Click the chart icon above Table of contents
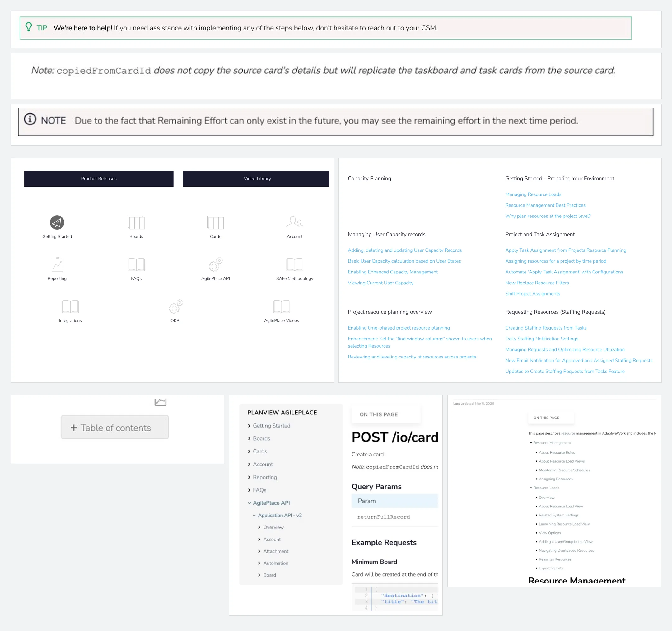The height and width of the screenshot is (631, 672). coord(160,402)
